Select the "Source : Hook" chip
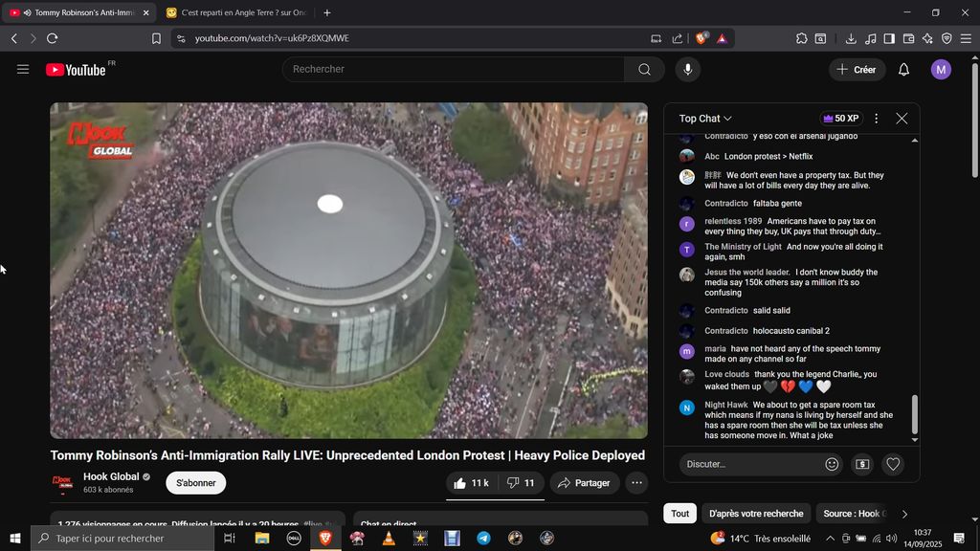This screenshot has width=980, height=551. [x=854, y=514]
